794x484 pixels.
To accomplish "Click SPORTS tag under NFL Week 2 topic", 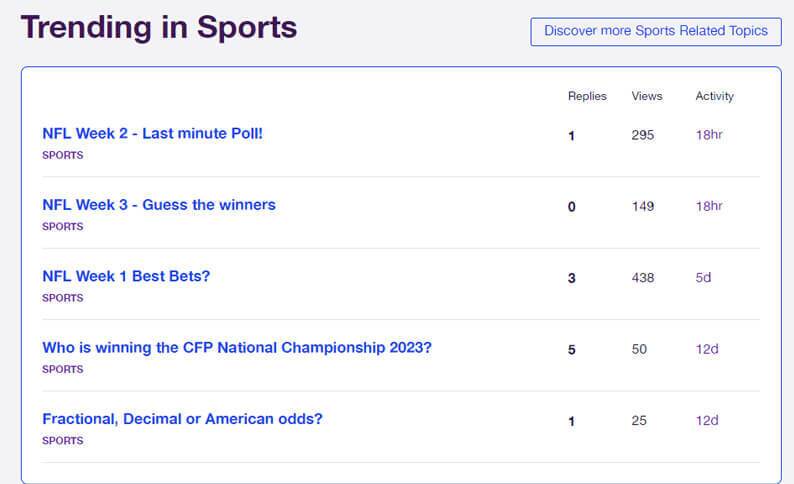I will 62,155.
